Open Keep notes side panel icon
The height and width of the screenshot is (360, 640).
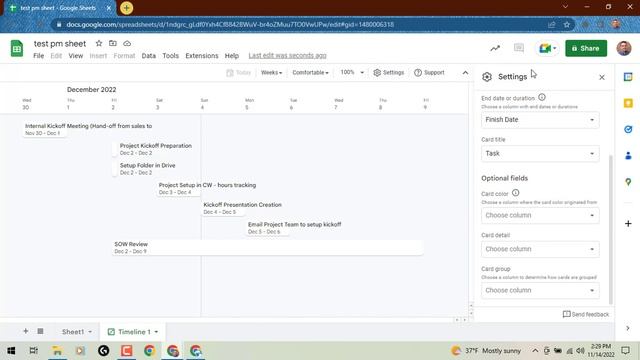point(628,103)
